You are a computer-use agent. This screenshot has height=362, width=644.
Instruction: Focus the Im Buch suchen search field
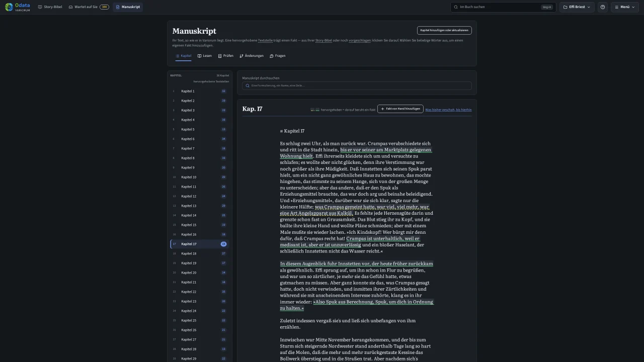point(503,7)
